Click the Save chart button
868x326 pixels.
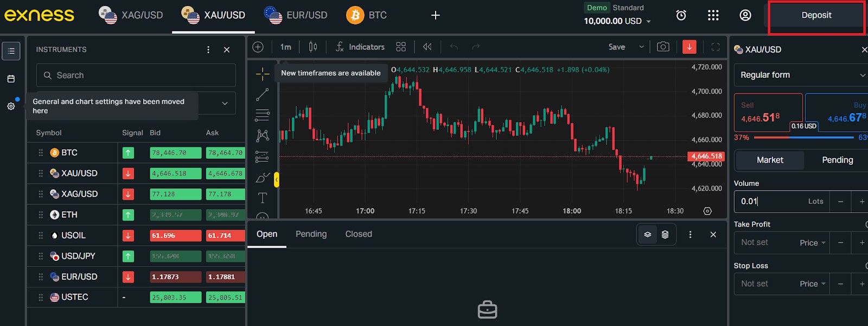pos(617,47)
